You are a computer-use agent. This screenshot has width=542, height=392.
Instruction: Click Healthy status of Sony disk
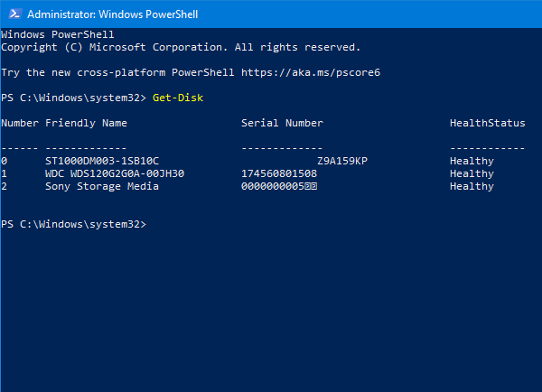tap(472, 186)
